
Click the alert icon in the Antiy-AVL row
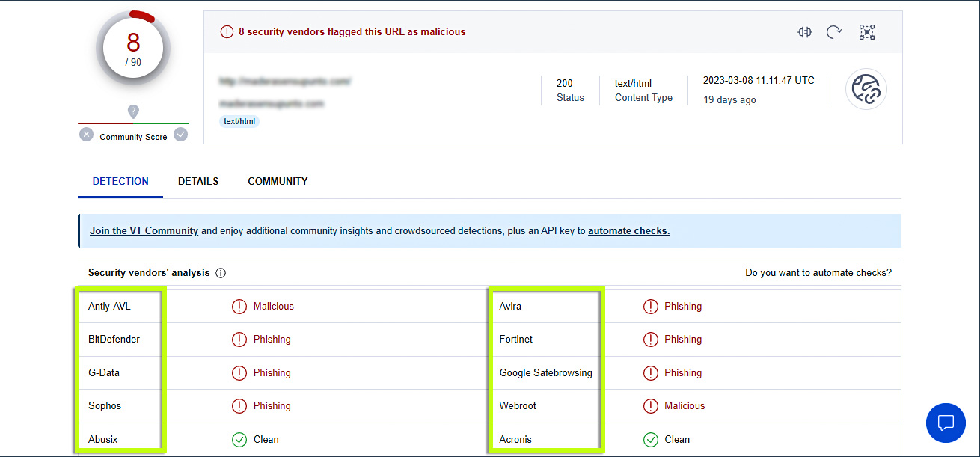[239, 306]
